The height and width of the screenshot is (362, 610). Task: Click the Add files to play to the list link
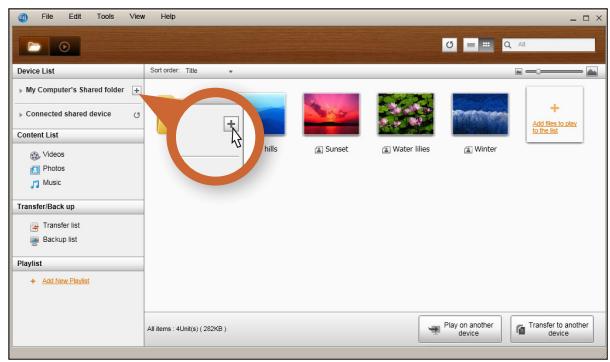tap(554, 127)
